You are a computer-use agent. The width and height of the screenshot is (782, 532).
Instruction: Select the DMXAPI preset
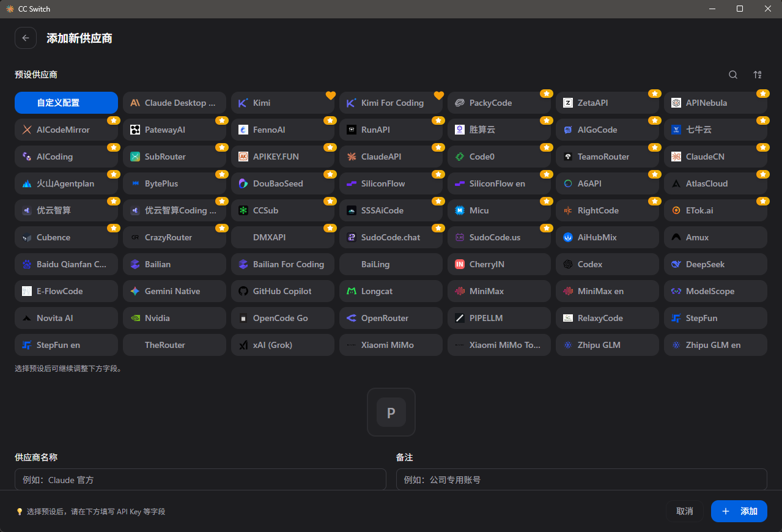(282, 237)
